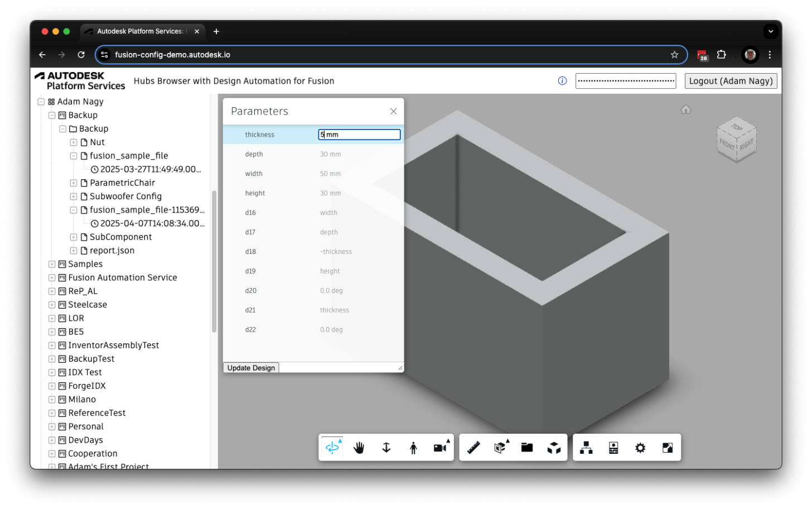The width and height of the screenshot is (812, 509).
Task: Enter First Person walk mode
Action: pyautogui.click(x=413, y=447)
